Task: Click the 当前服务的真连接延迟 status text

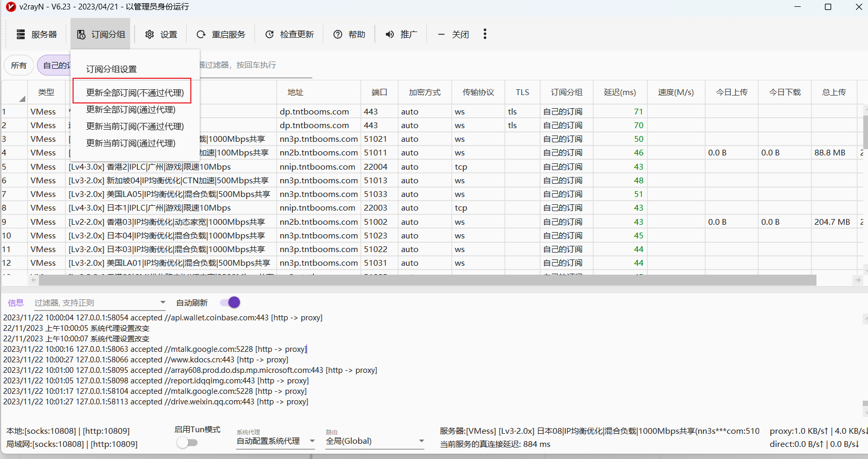Action: click(495, 444)
